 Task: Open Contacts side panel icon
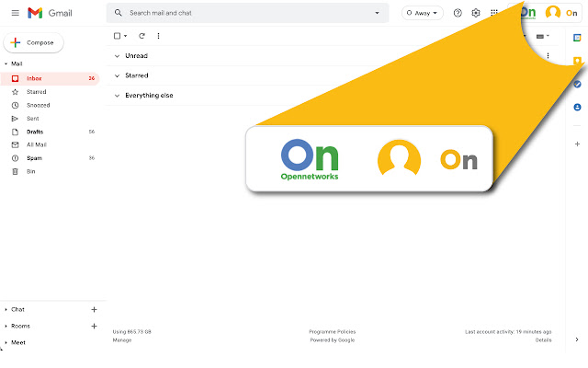pyautogui.click(x=577, y=108)
